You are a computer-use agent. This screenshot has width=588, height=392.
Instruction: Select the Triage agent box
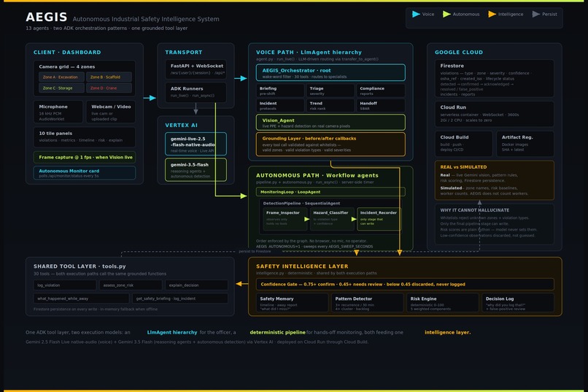[330, 91]
